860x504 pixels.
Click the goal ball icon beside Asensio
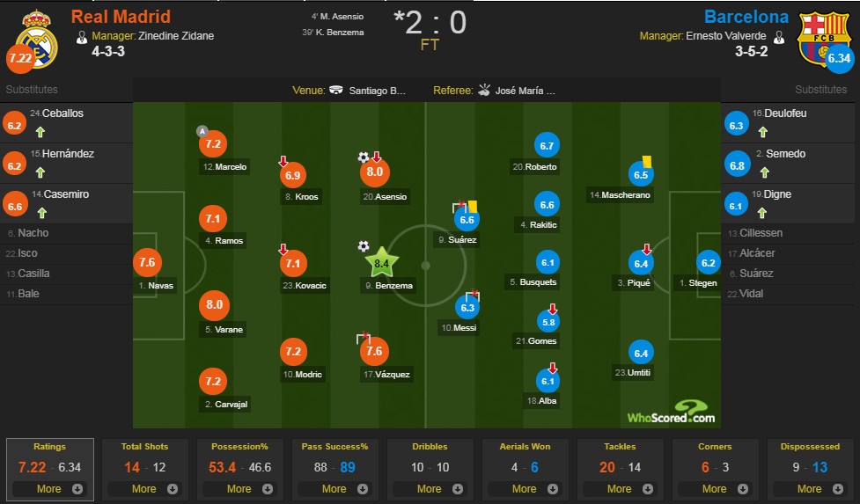[x=364, y=157]
